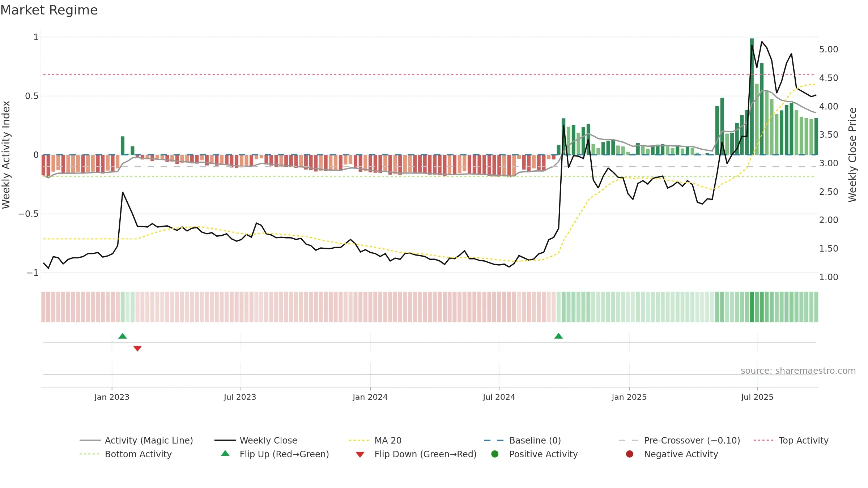This screenshot has height=488, width=868.
Task: Click the 4.50 price axis tick
Action: click(x=829, y=78)
